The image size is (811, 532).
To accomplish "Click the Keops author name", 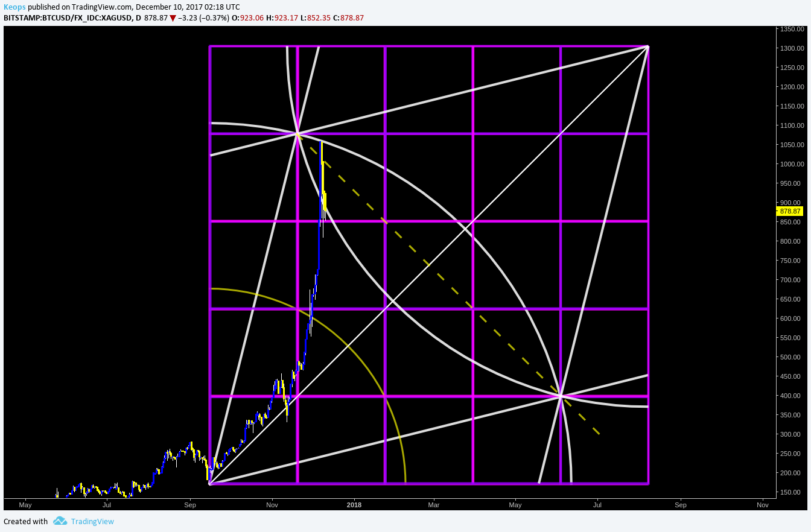I will 14,7.
